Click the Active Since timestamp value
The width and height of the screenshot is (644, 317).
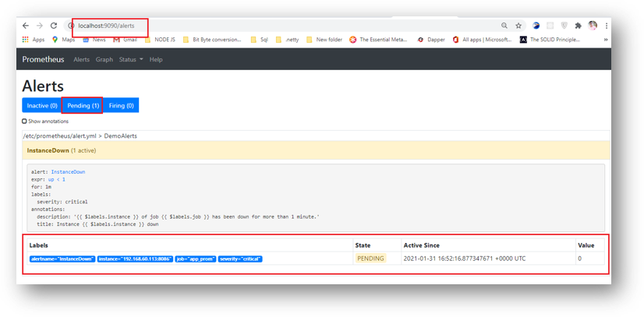(x=465, y=259)
